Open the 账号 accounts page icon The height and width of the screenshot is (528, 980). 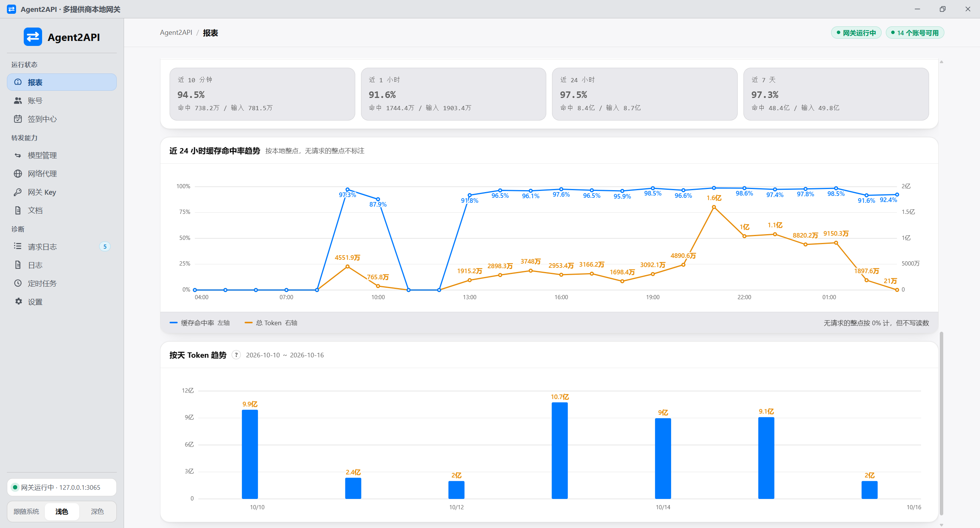click(18, 101)
